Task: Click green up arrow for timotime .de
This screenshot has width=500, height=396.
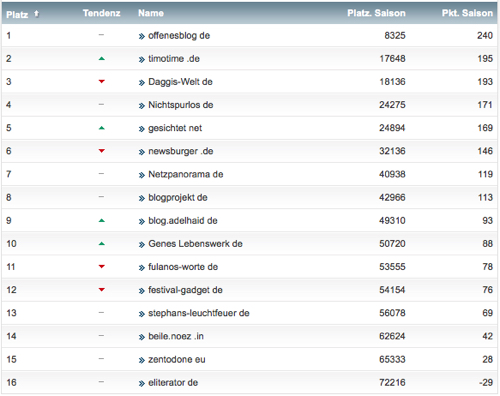Action: [x=102, y=59]
